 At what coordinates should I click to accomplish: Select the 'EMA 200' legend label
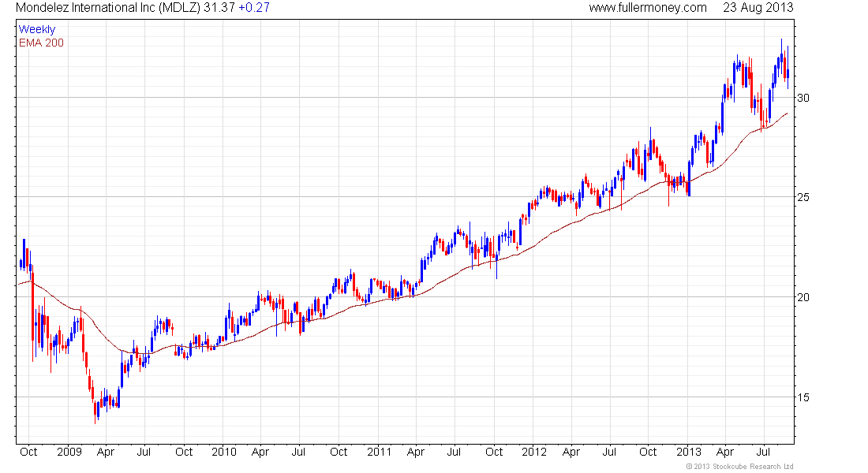click(41, 43)
